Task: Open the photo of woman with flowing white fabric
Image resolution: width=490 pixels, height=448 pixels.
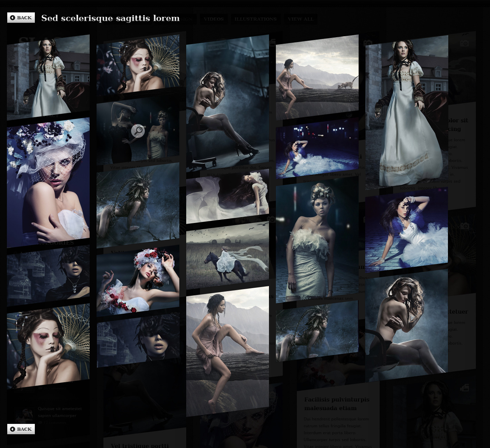Action: 228,196
